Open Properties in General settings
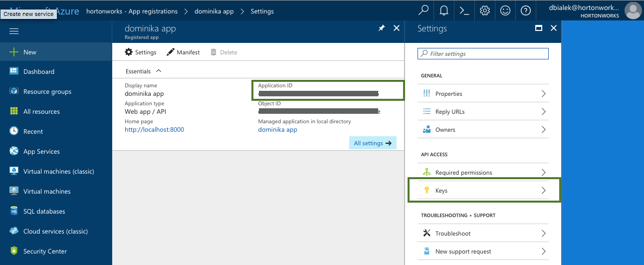644x265 pixels. click(x=483, y=94)
